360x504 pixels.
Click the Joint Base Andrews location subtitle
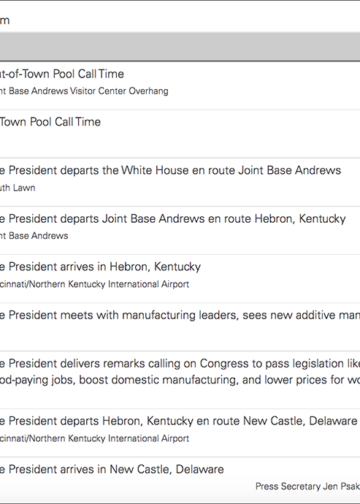tap(34, 236)
